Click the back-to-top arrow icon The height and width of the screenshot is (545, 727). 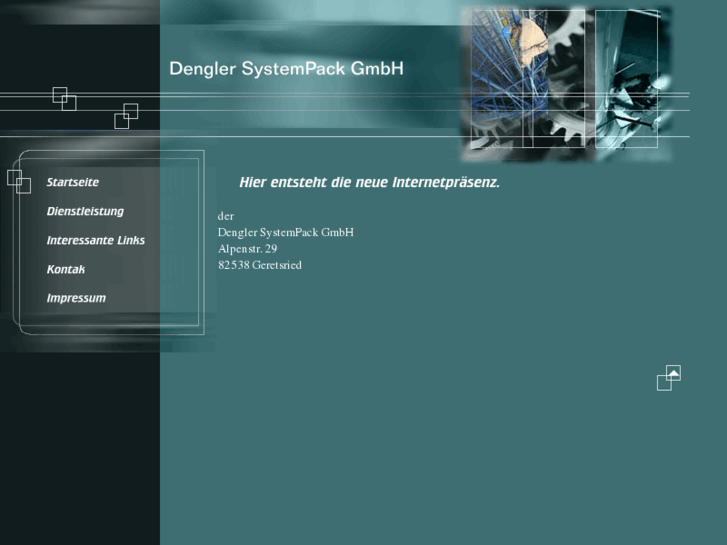pyautogui.click(x=669, y=378)
